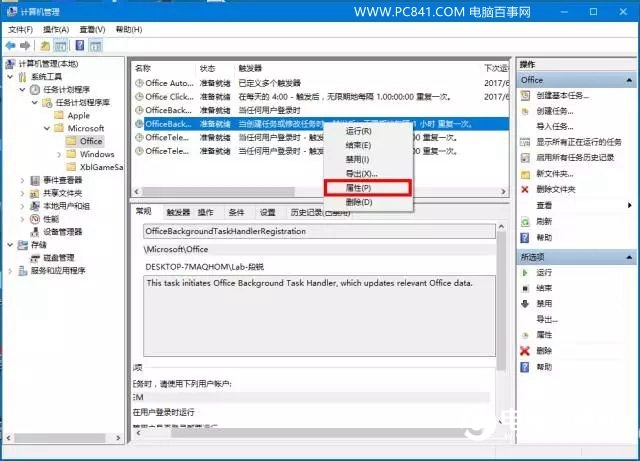Open the 查看 submenu arrow in actions pane
Screen dimensions: 640x461
pos(629,205)
